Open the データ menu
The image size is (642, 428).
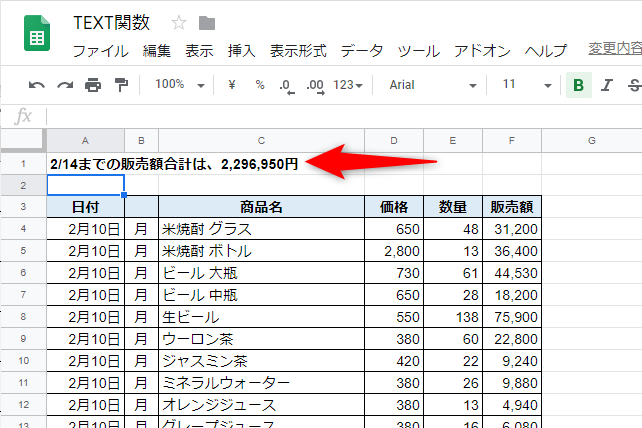[x=362, y=51]
